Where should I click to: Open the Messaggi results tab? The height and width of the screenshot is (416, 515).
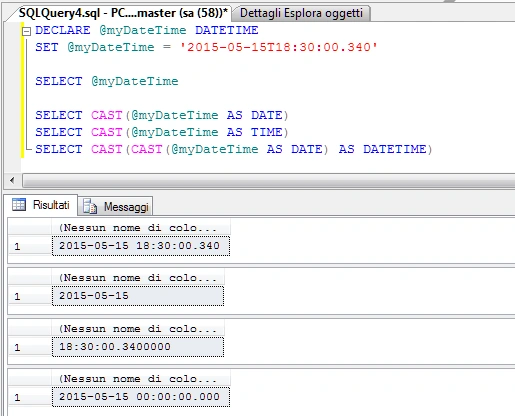tap(116, 206)
